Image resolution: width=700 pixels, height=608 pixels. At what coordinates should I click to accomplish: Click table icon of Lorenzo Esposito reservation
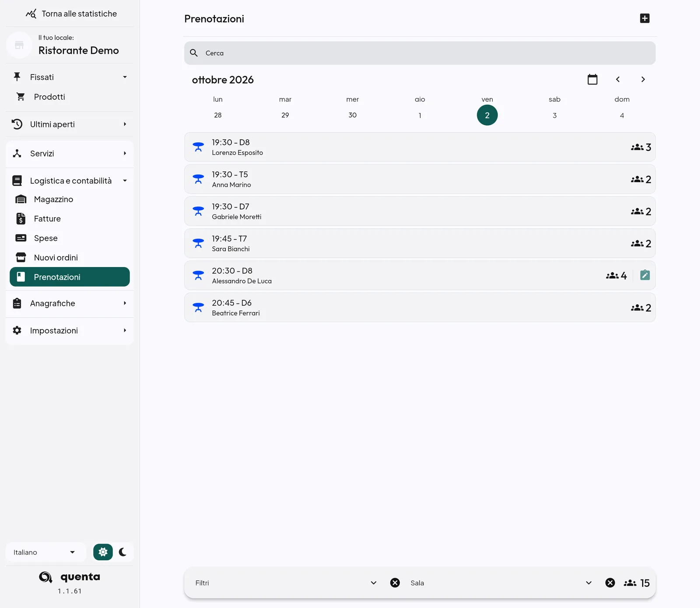coord(198,147)
